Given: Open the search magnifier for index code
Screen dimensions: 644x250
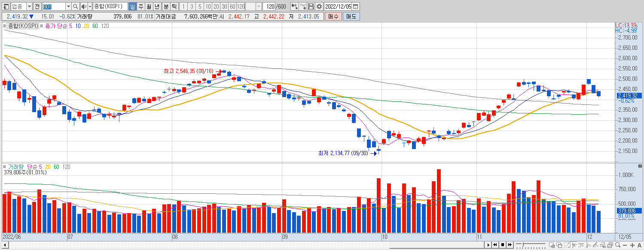Looking at the screenshot, I should click(x=76, y=6).
